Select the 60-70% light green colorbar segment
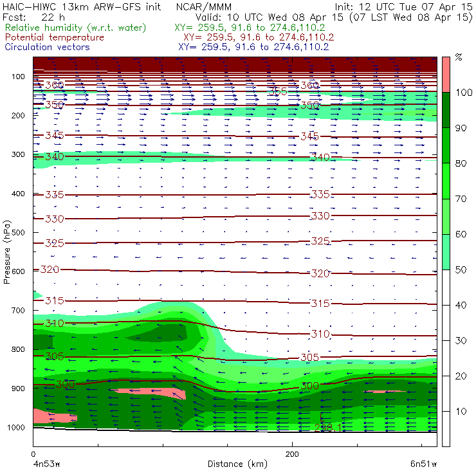 446,216
